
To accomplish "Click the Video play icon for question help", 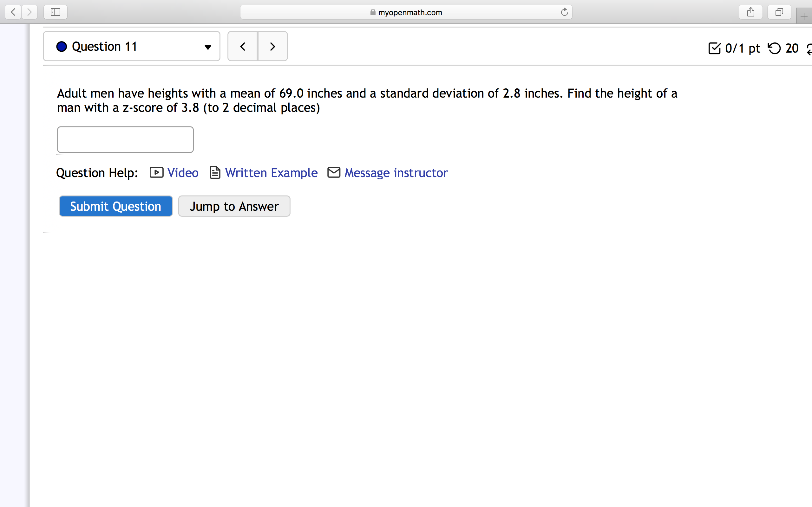I will [156, 172].
